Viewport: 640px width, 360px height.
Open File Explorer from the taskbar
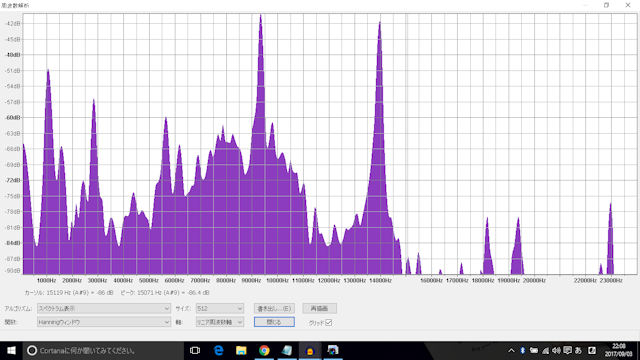pos(241,351)
